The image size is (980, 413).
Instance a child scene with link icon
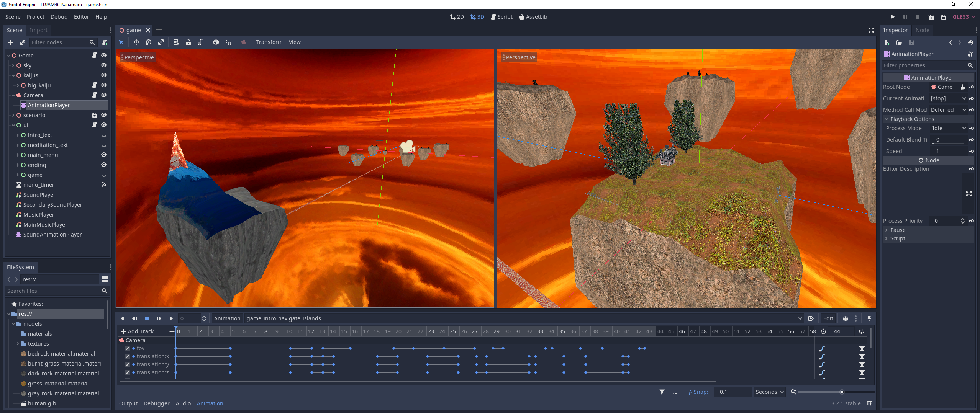(23, 42)
